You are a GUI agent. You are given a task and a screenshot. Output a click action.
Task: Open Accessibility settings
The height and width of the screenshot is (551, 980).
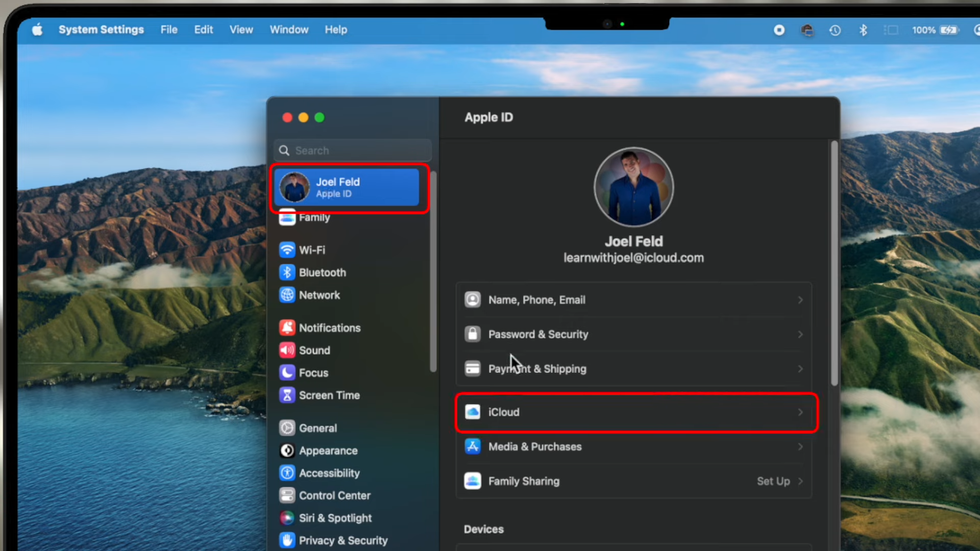[x=330, y=473]
